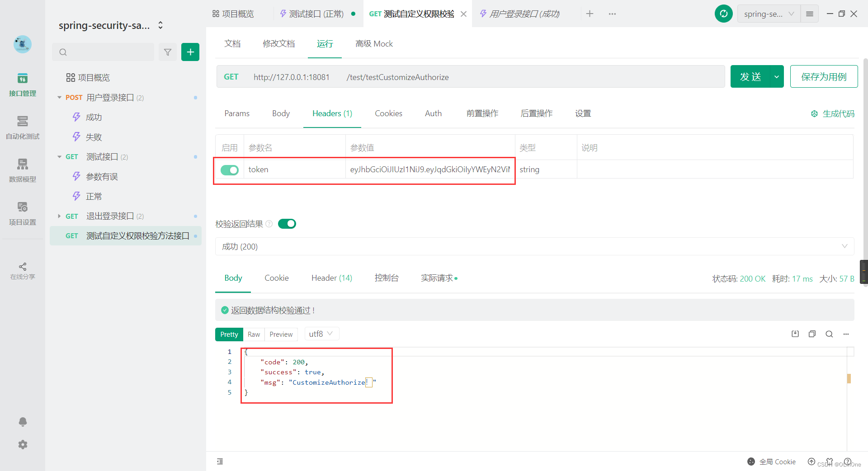The height and width of the screenshot is (471, 868).
Task: Enable the token header row
Action: pyautogui.click(x=230, y=170)
